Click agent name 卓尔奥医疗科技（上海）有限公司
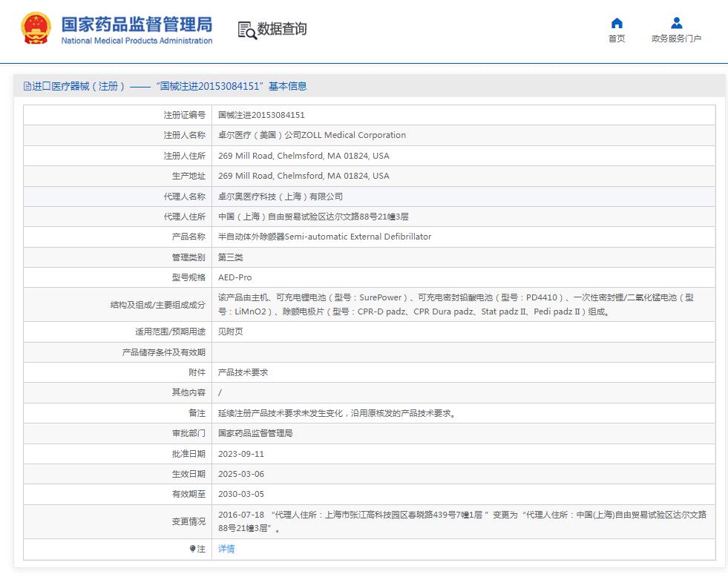Viewport: 728px width, 577px height. click(x=281, y=197)
